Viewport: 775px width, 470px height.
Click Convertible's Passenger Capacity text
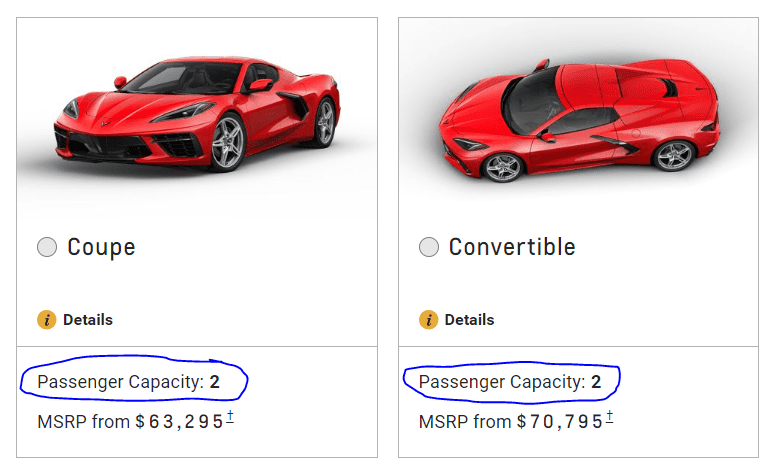point(501,382)
